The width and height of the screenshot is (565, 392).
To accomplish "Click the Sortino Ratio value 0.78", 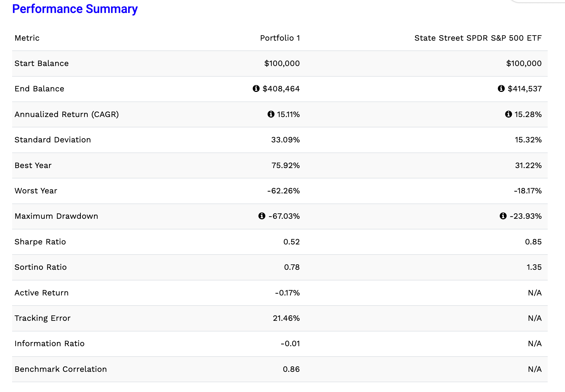I will pyautogui.click(x=292, y=267).
